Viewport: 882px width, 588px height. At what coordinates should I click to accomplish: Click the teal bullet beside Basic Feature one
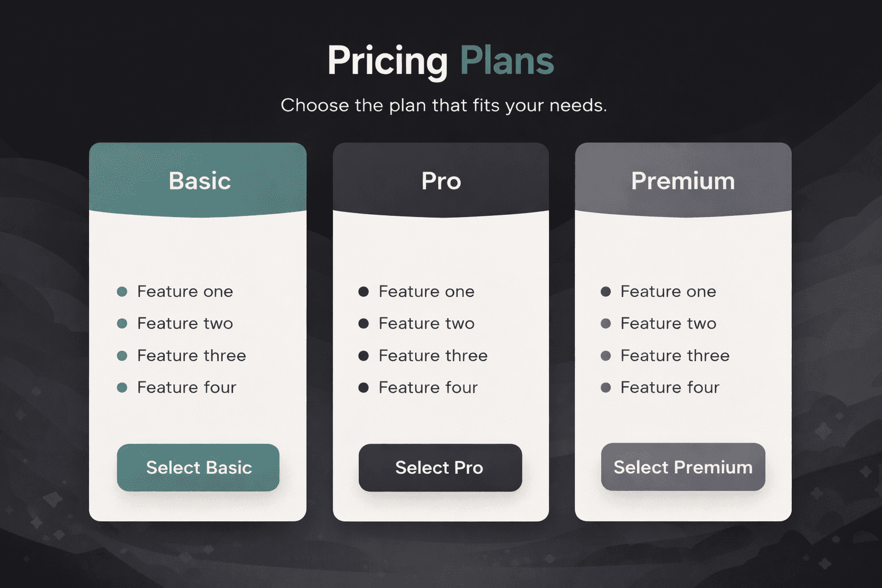point(122,292)
